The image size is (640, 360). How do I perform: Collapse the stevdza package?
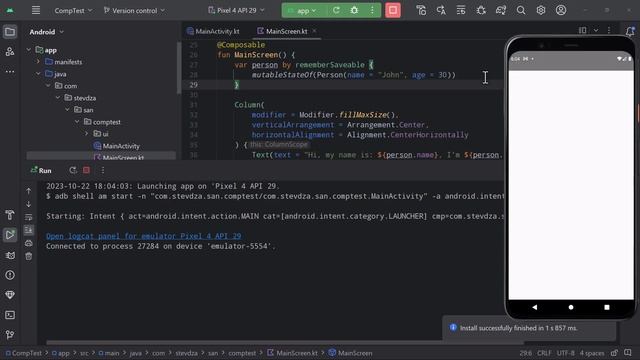pos(58,98)
